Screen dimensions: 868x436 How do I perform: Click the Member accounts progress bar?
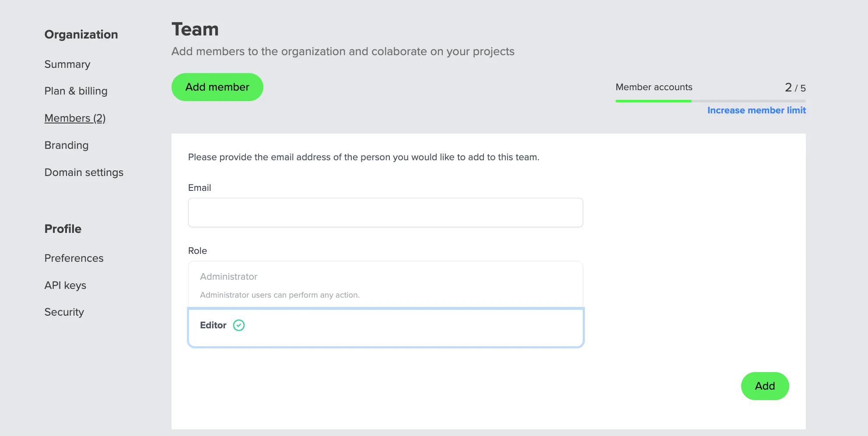coord(710,101)
